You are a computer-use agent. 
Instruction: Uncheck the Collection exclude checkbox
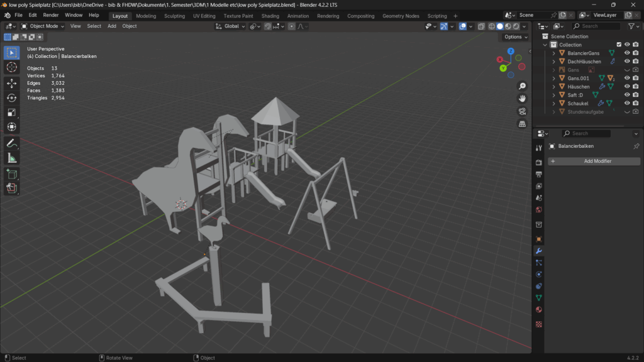pyautogui.click(x=619, y=45)
